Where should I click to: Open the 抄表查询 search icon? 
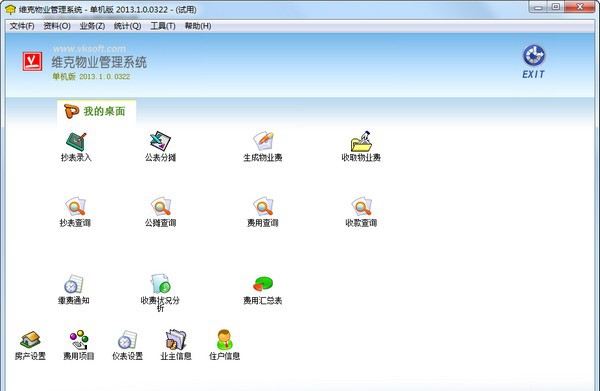point(75,207)
